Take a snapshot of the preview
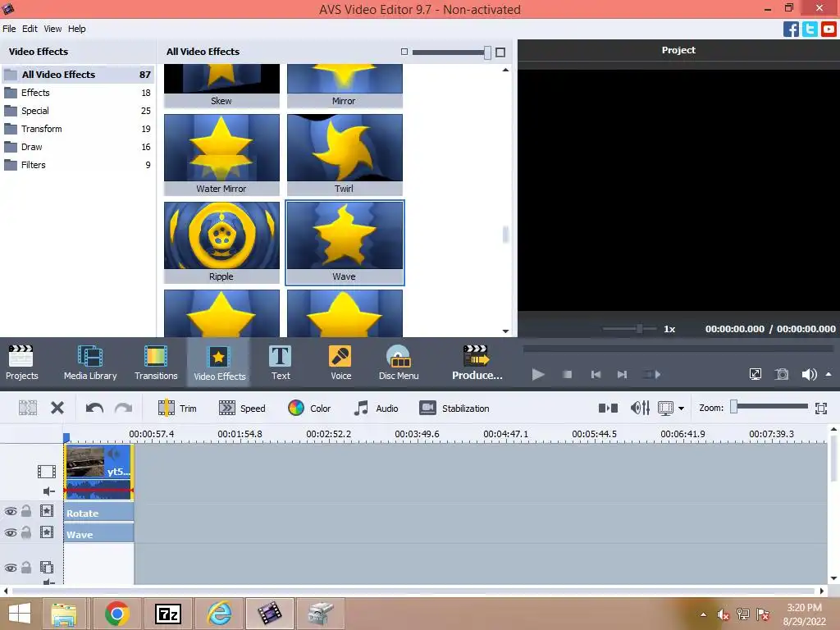The height and width of the screenshot is (630, 840). (782, 374)
